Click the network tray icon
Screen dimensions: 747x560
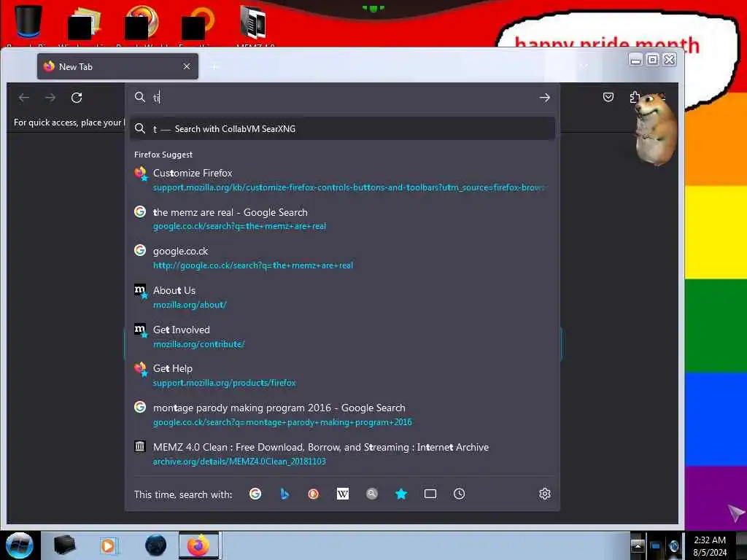point(656,546)
